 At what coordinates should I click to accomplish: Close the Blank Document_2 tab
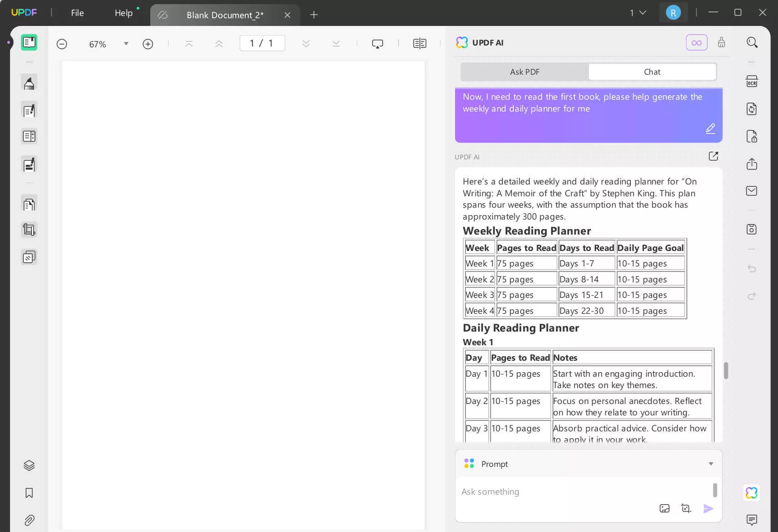coord(287,15)
